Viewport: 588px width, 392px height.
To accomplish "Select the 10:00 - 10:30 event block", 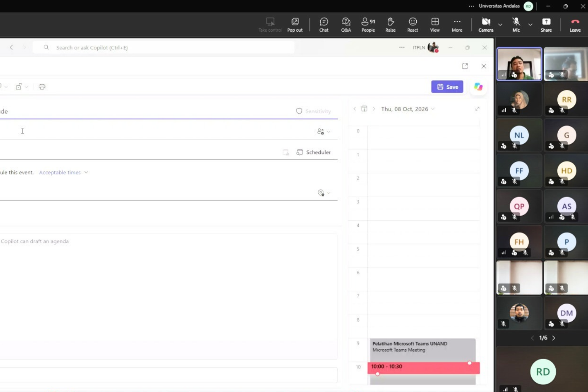I will 423,367.
